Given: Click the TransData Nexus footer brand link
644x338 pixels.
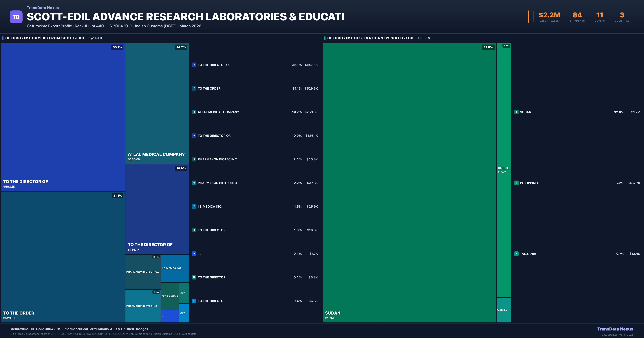Looking at the screenshot, I should 615,329.
